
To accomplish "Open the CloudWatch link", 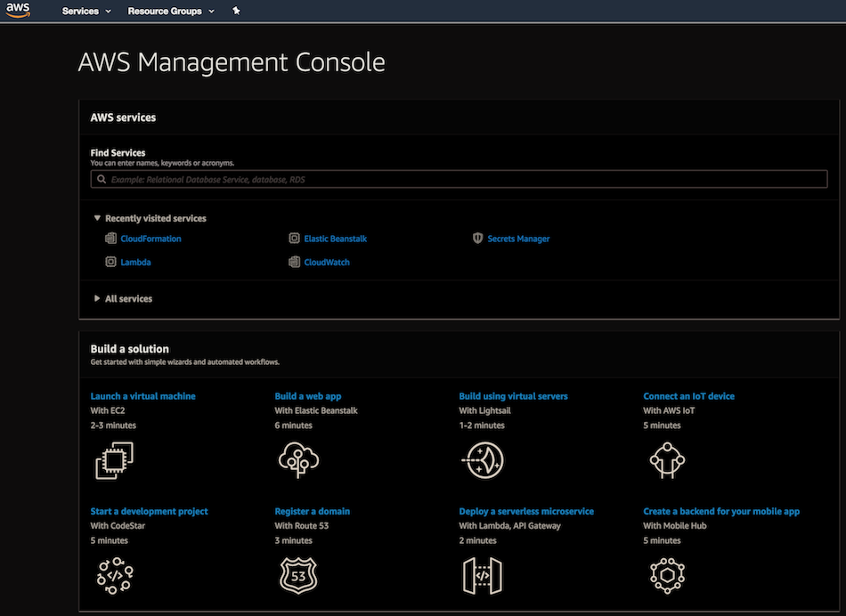I will click(x=327, y=262).
